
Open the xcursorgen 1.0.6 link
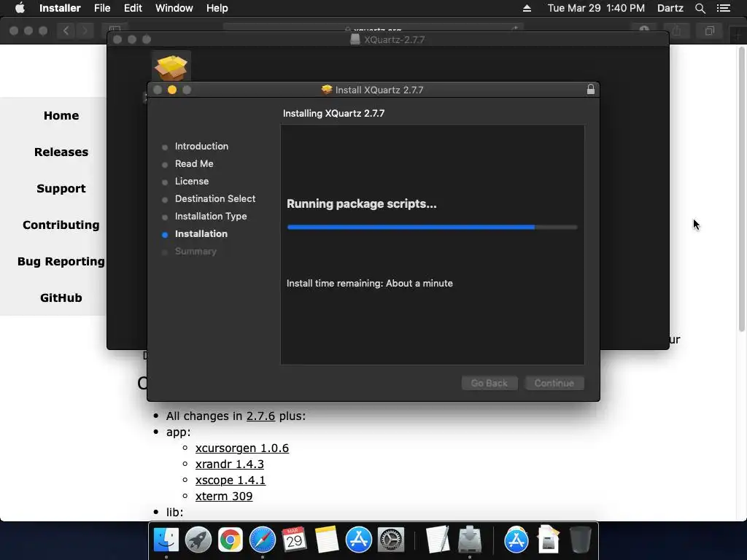point(242,448)
